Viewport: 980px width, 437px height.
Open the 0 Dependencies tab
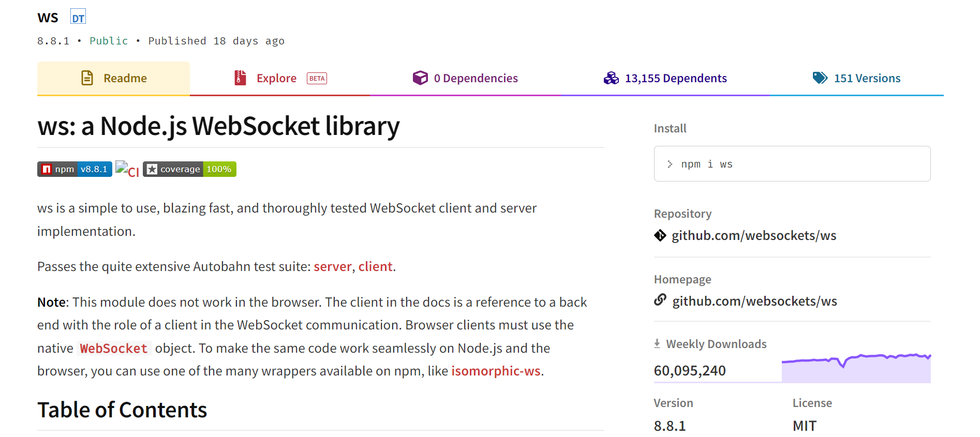(466, 78)
